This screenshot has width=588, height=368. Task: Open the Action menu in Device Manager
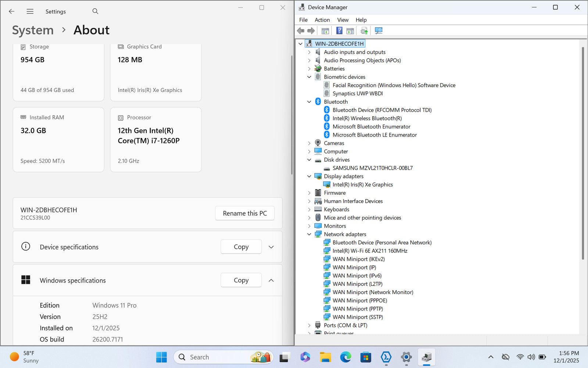click(322, 20)
